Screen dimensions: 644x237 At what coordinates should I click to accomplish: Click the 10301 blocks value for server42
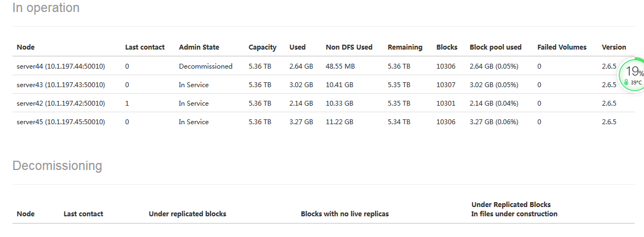coord(445,104)
